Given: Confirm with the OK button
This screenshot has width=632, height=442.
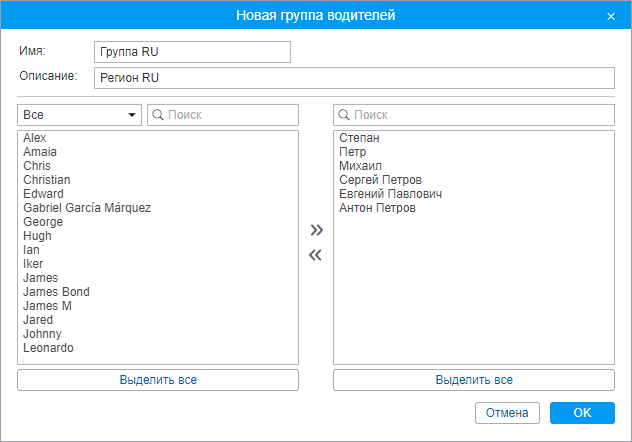Looking at the screenshot, I should 582,413.
